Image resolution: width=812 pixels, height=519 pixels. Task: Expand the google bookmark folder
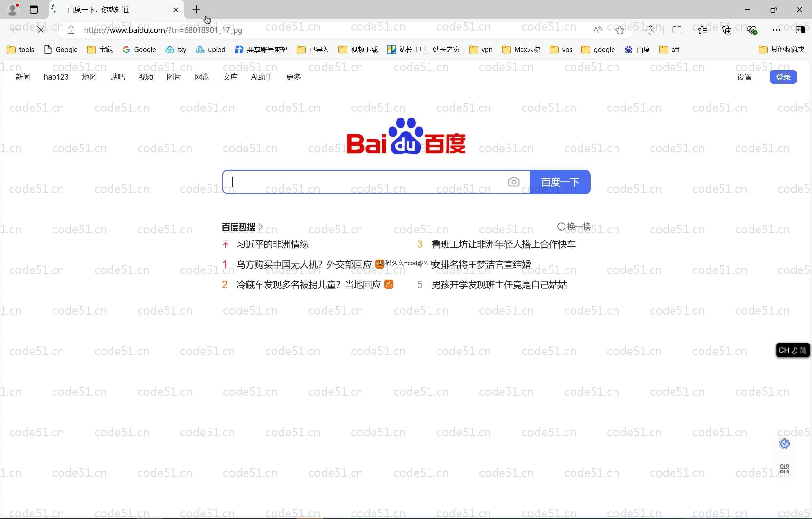[x=598, y=50]
